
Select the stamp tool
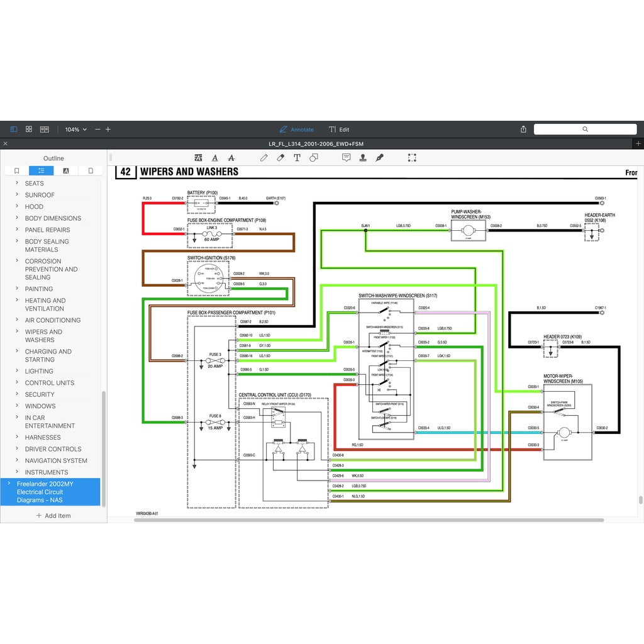pos(363,158)
